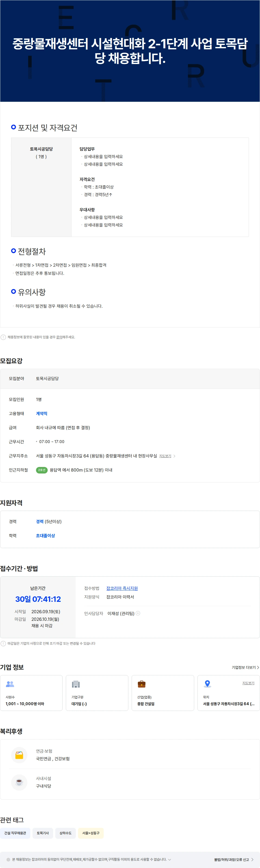Click the location pin icon
The height and width of the screenshot is (868, 260).
207,684
